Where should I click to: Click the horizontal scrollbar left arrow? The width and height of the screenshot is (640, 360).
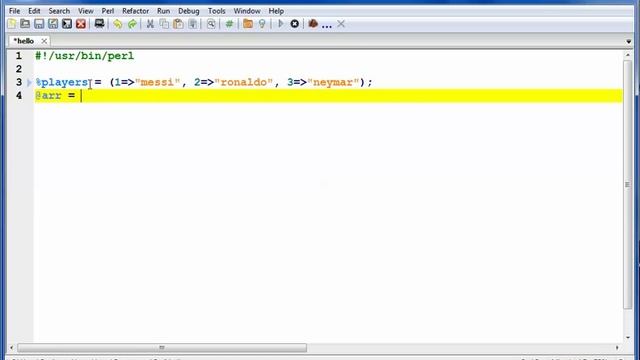(11, 348)
